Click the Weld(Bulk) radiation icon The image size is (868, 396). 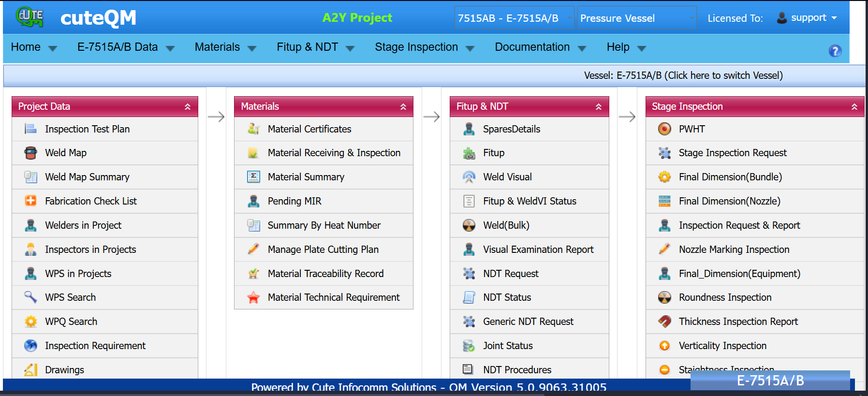pos(469,225)
